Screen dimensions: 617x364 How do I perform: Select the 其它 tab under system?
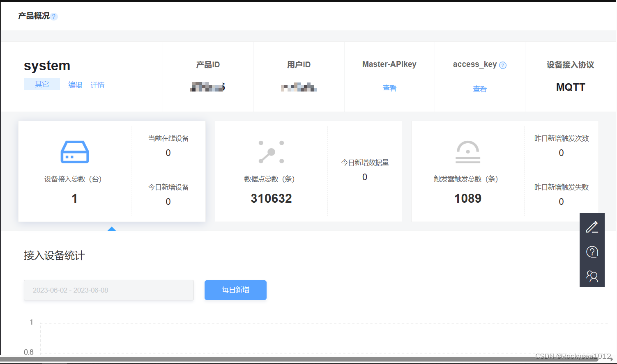pos(41,84)
